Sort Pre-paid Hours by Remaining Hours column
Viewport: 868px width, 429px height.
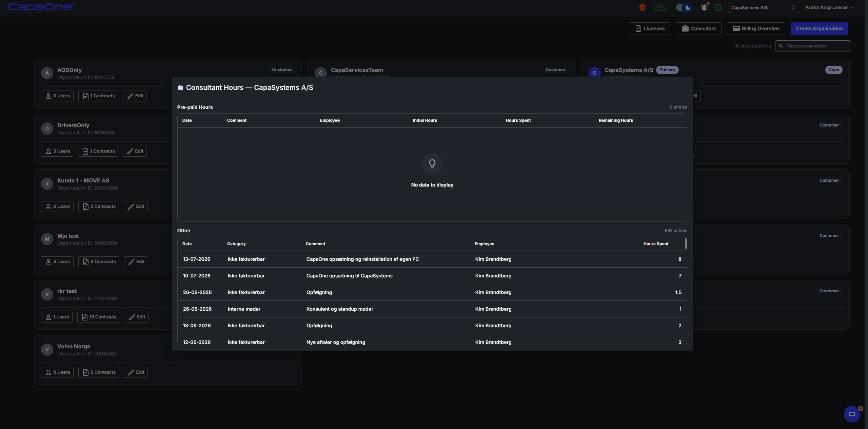pyautogui.click(x=616, y=120)
